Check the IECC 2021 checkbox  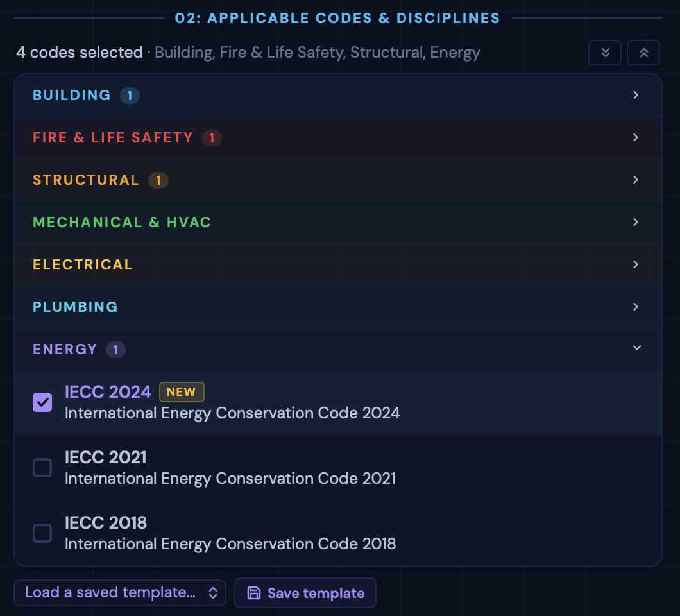tap(42, 468)
